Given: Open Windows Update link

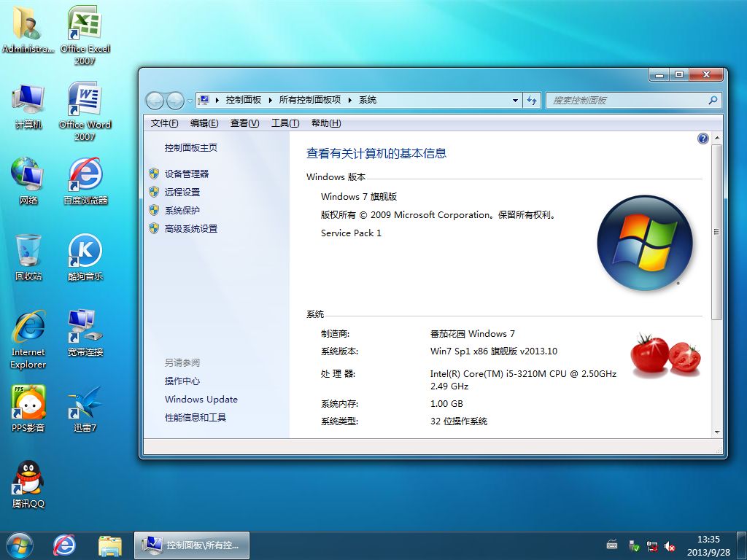Looking at the screenshot, I should [x=201, y=399].
